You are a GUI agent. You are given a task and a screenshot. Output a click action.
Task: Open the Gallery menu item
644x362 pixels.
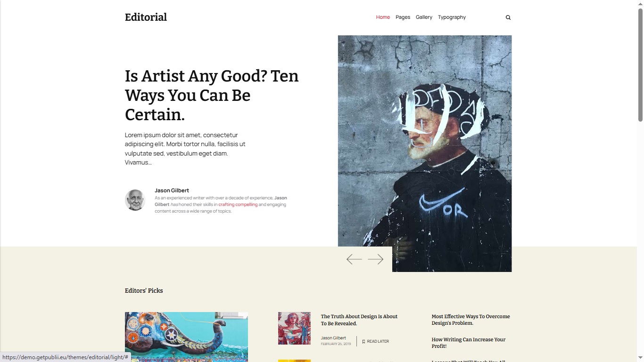coord(424,17)
